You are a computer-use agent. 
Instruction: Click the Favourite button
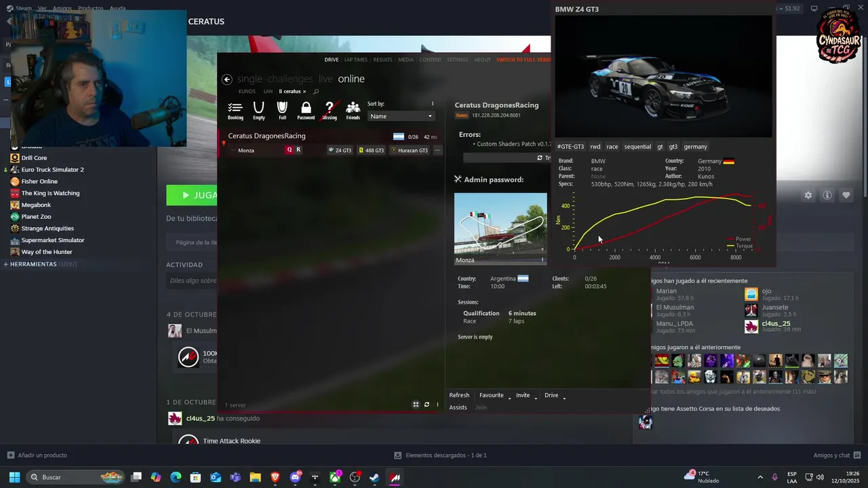point(492,395)
